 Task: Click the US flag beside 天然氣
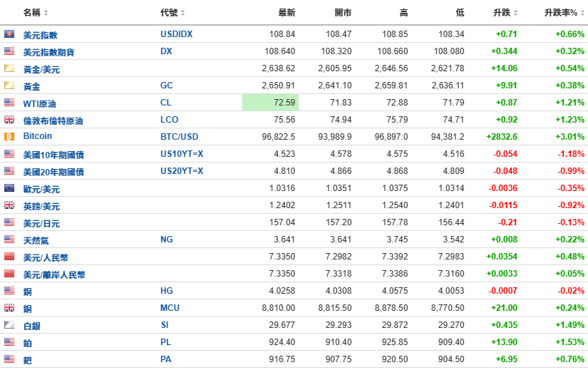(9, 240)
